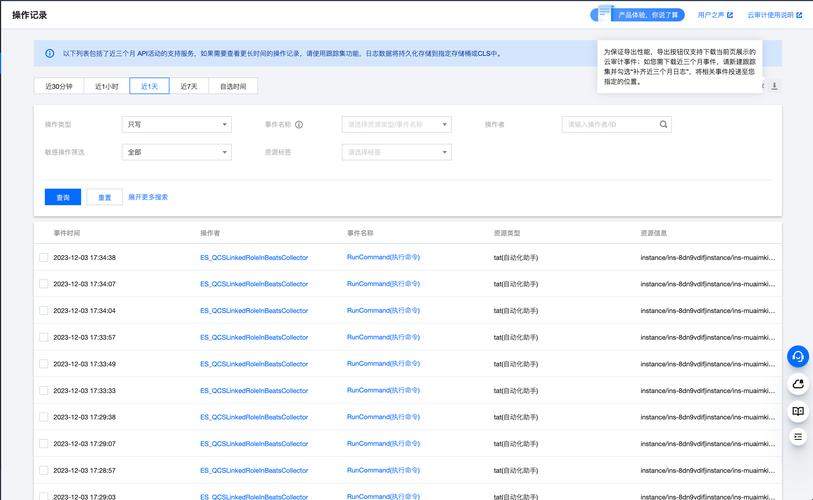The width and height of the screenshot is (813, 500).
Task: Click the timestamp 2023-12-03 17:29:07
Action: point(85,444)
